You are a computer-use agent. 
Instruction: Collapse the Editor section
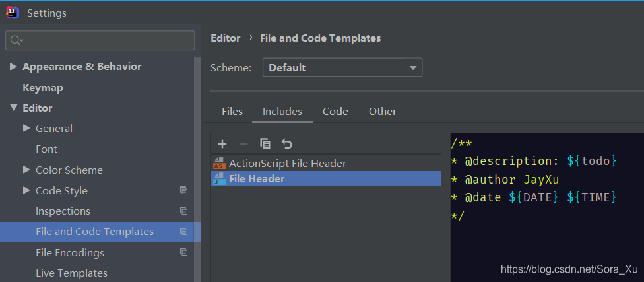pos(14,108)
